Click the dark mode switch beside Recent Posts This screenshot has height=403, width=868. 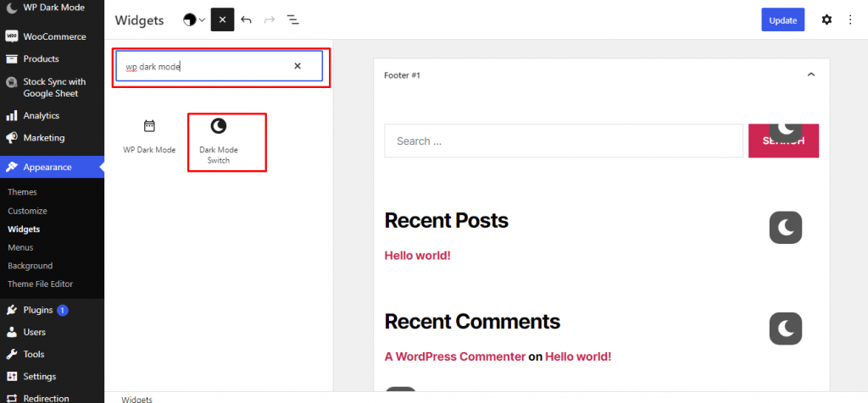coord(786,227)
